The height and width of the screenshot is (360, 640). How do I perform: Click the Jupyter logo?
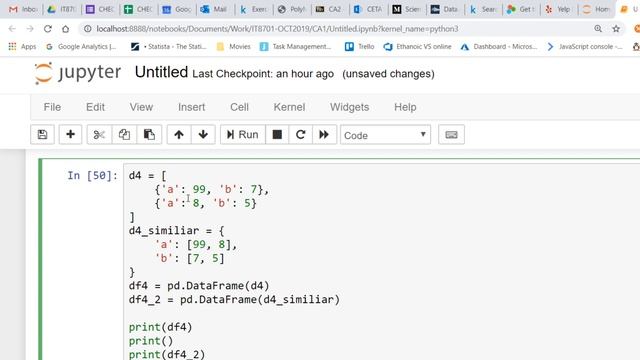coord(78,73)
